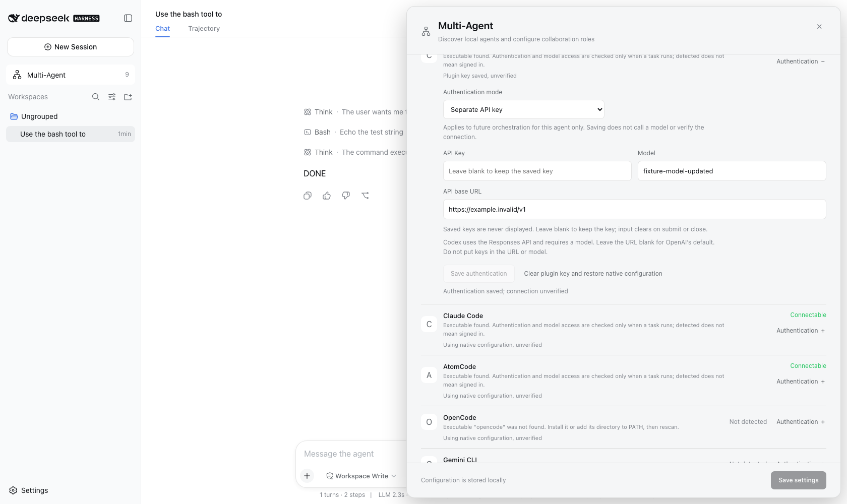Click the Gemini CLI agent name

460,460
